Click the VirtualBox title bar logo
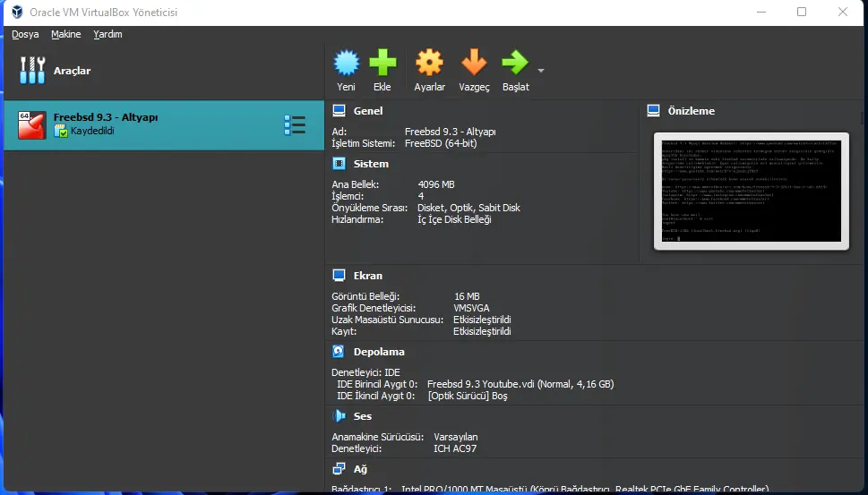 click(x=17, y=12)
